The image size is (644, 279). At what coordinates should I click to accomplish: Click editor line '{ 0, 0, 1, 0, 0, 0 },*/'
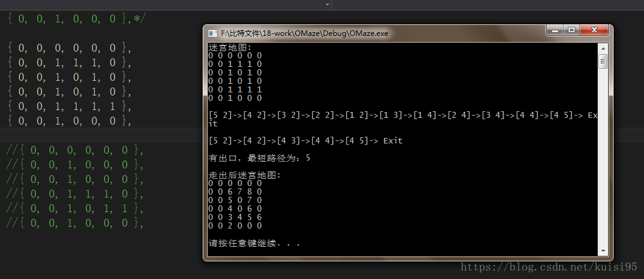point(77,19)
